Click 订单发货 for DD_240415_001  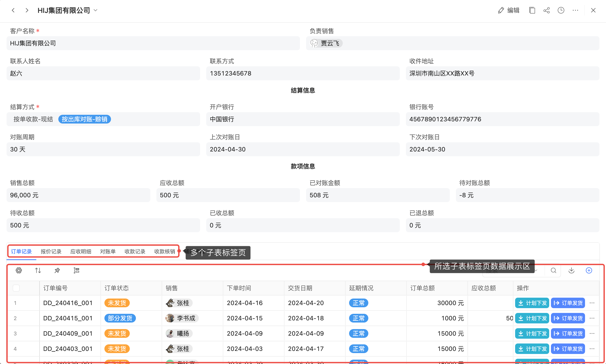coord(568,318)
